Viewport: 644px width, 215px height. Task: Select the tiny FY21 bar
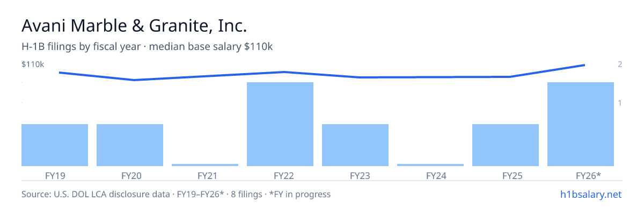pos(205,165)
